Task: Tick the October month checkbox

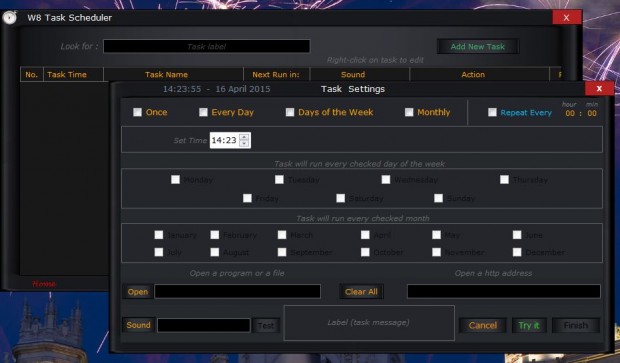Action: (365, 252)
